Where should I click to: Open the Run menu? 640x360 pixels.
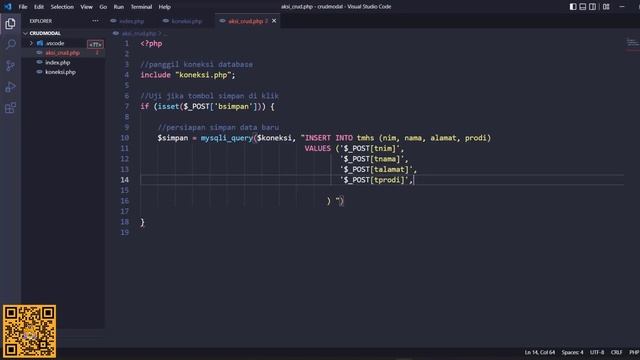click(x=118, y=7)
